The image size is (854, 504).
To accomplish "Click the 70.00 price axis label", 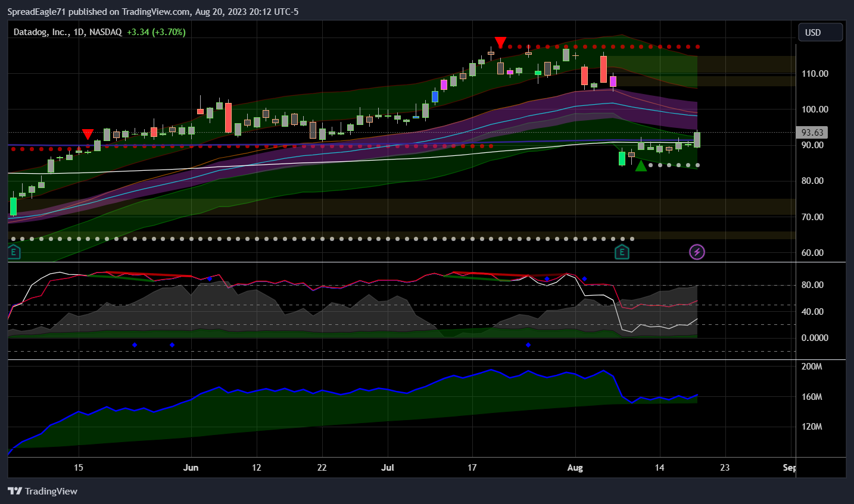I will [812, 217].
